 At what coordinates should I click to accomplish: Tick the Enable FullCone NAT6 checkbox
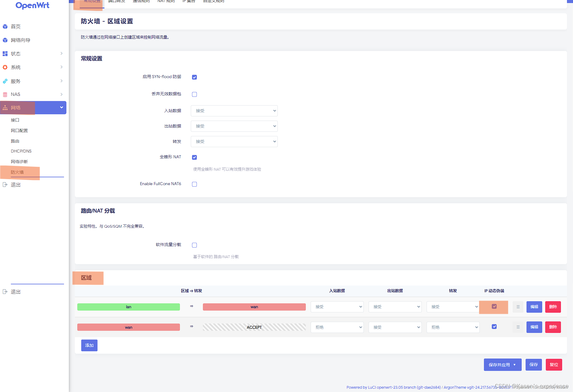click(194, 184)
